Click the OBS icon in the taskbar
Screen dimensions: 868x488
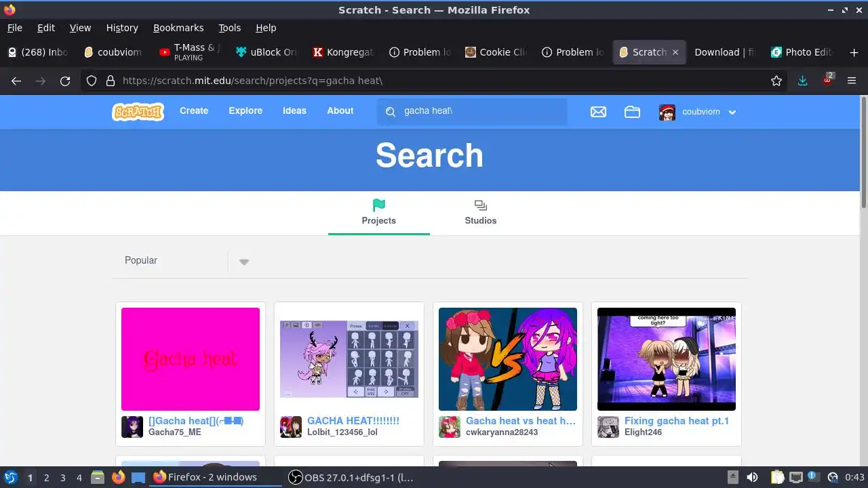[x=295, y=477]
